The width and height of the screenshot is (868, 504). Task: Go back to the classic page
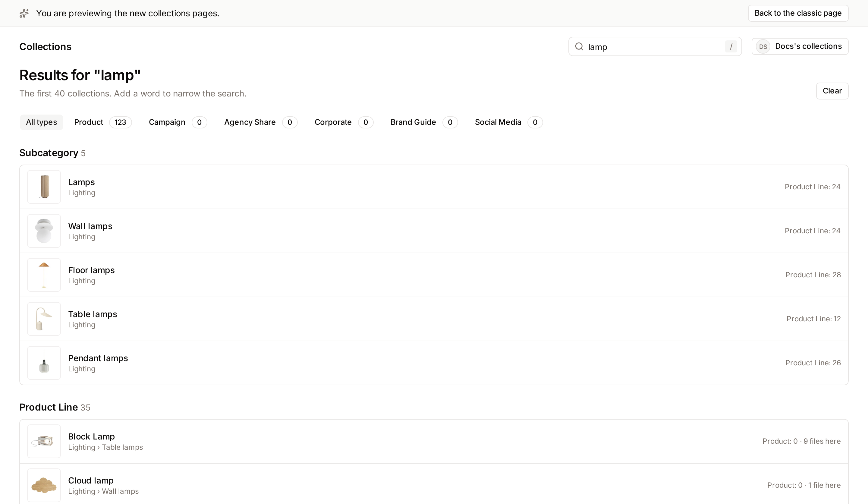click(x=798, y=14)
